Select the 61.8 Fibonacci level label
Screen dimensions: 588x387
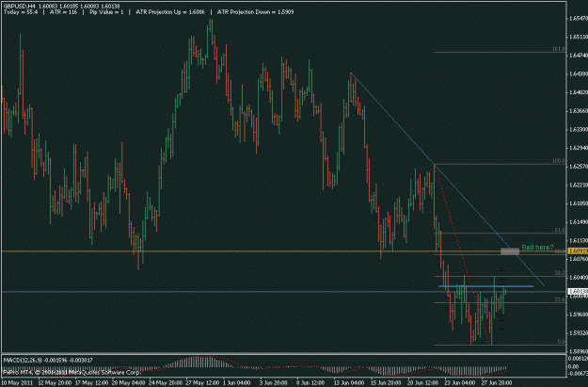click(x=560, y=230)
